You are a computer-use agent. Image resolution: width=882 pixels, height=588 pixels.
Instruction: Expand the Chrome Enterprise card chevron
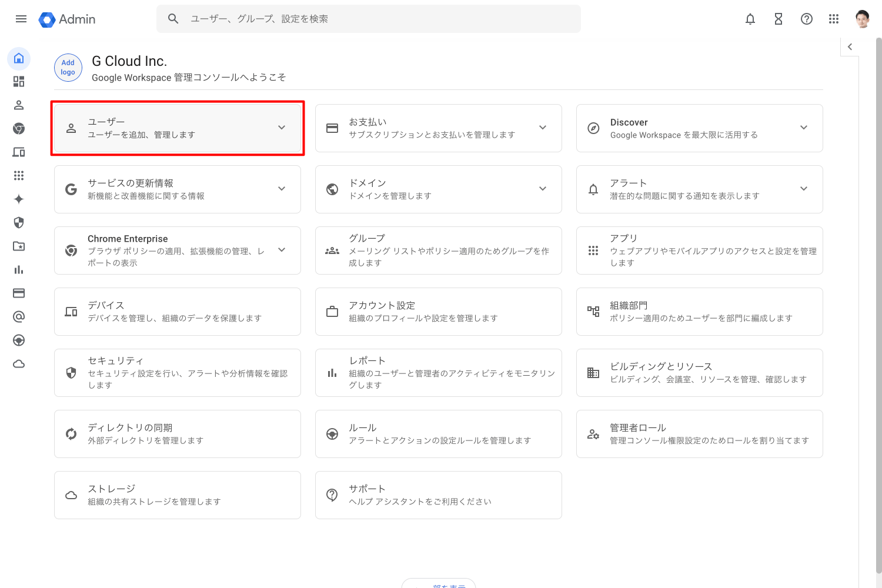pos(282,250)
